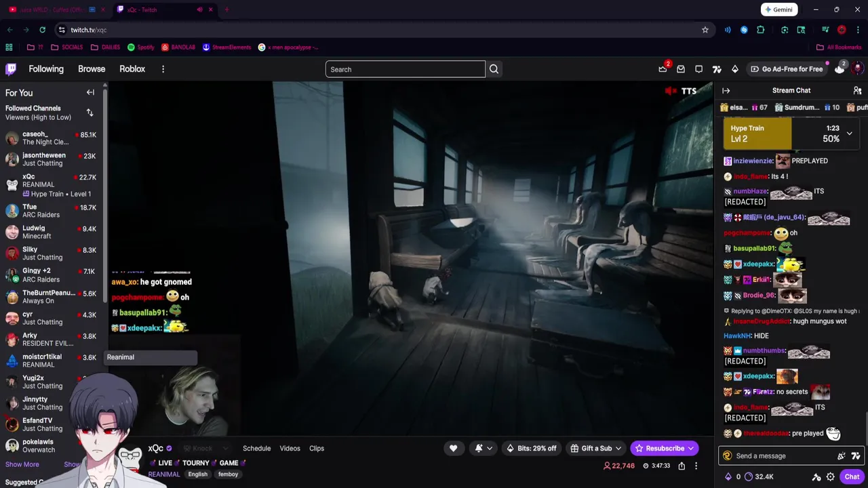Reload the page with the refresh icon
This screenshot has height=488, width=868.
[42, 30]
